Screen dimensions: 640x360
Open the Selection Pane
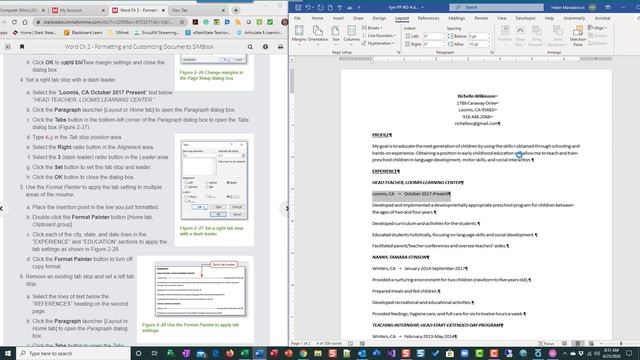(578, 36)
